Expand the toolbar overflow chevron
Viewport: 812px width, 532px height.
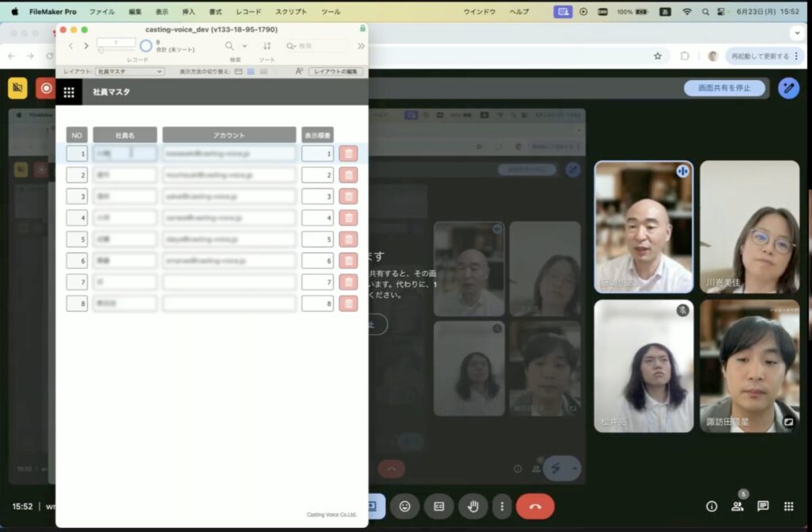coord(361,46)
